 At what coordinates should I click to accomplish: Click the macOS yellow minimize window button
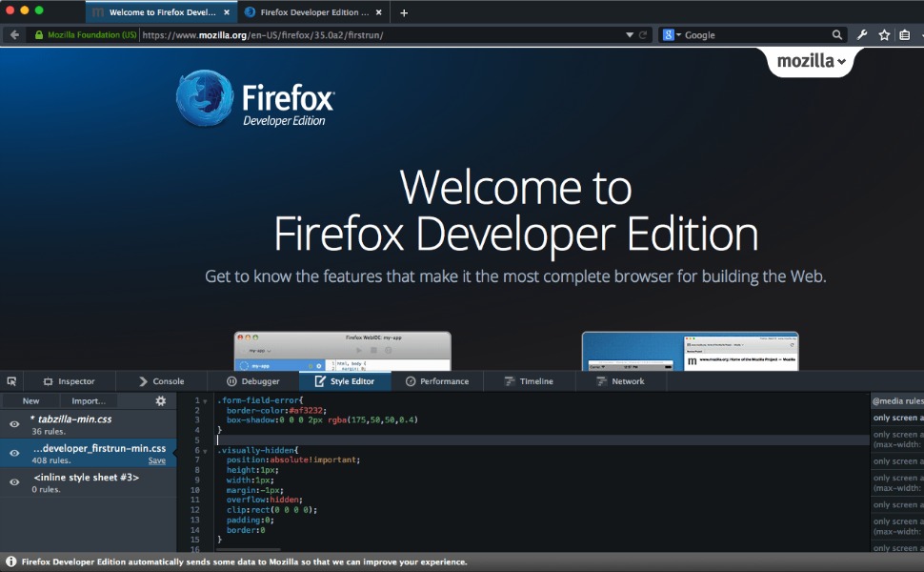click(x=24, y=10)
